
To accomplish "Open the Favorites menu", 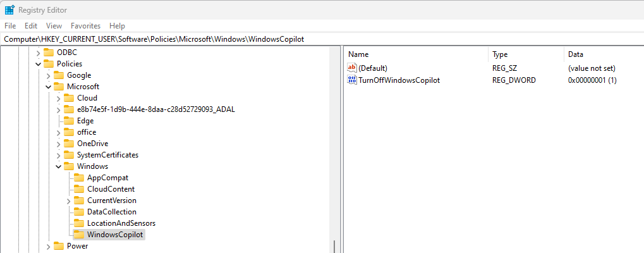I will (85, 26).
